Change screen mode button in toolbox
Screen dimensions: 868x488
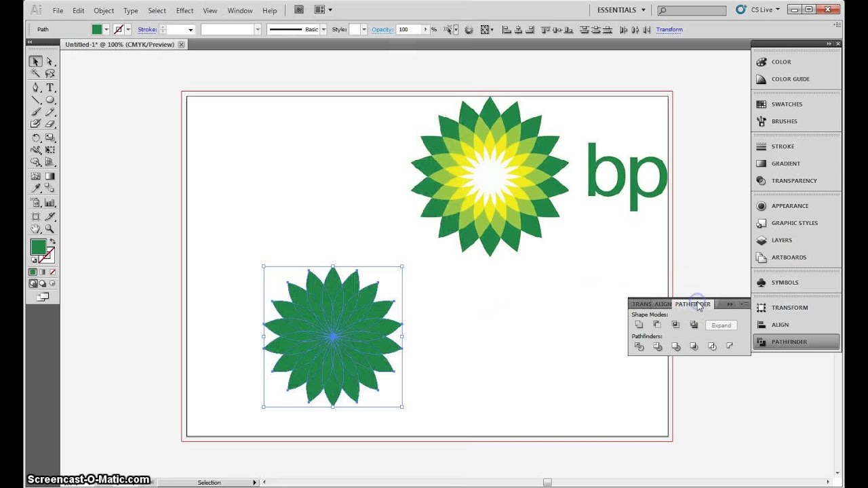coord(43,297)
